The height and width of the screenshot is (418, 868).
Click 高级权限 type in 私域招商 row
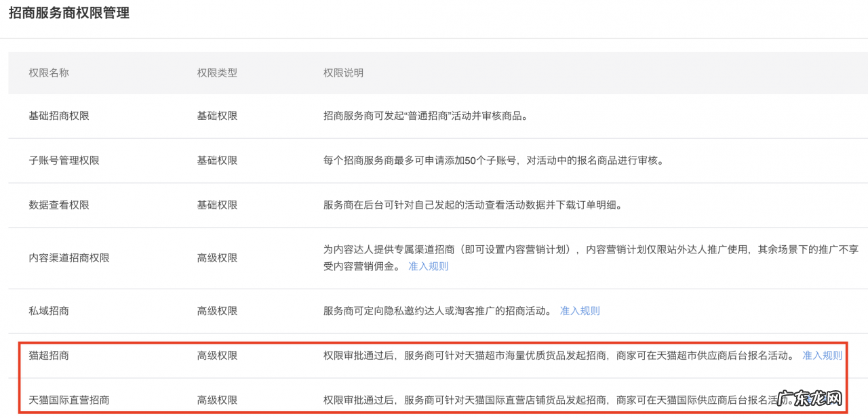point(217,311)
